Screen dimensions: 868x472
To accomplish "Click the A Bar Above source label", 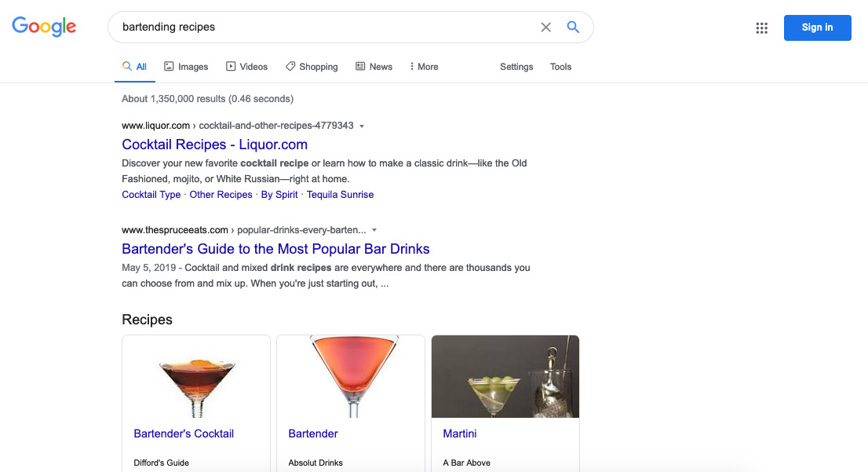I will pos(467,463).
